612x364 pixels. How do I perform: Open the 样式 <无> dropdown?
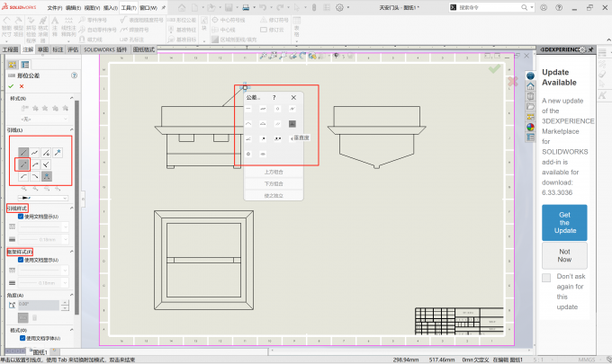[43, 119]
